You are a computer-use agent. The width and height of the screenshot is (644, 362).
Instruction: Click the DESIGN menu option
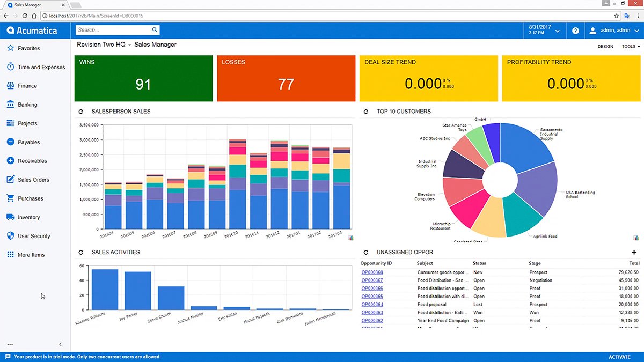point(605,46)
